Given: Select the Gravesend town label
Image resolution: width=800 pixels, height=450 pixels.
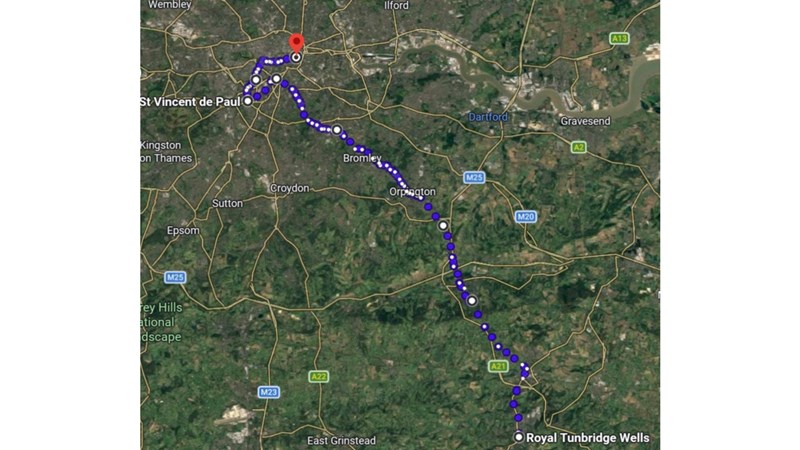Looking at the screenshot, I should click(x=585, y=121).
